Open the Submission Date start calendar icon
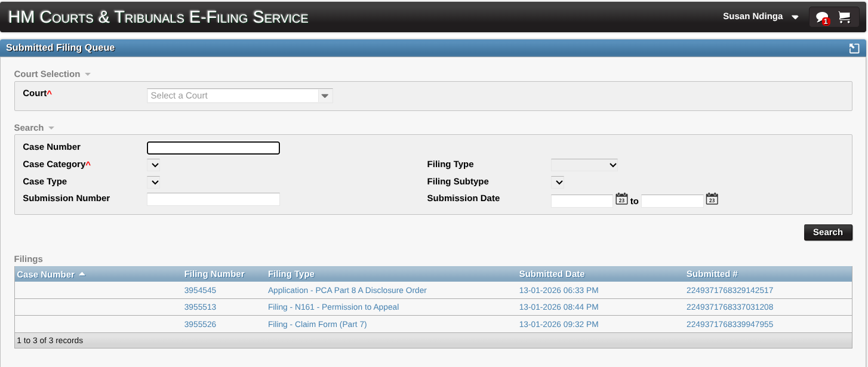 pos(621,199)
